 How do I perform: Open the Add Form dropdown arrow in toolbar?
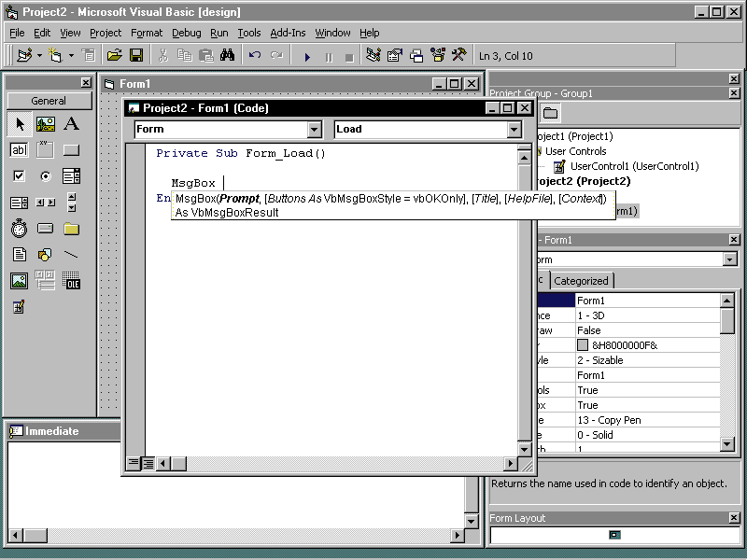click(71, 56)
